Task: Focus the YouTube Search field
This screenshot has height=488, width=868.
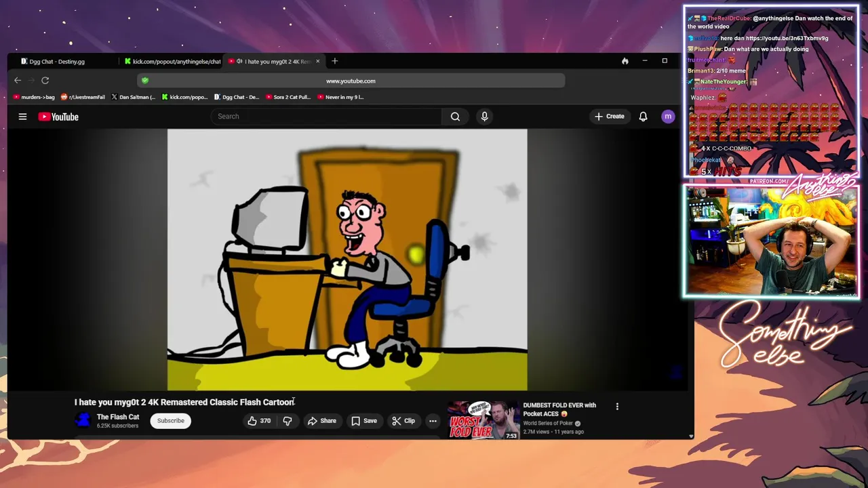Action: 326,117
